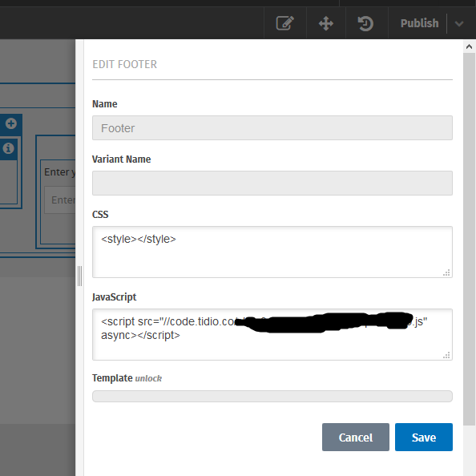
Task: Click the JavaScript textarea resize corner
Action: pyautogui.click(x=446, y=355)
